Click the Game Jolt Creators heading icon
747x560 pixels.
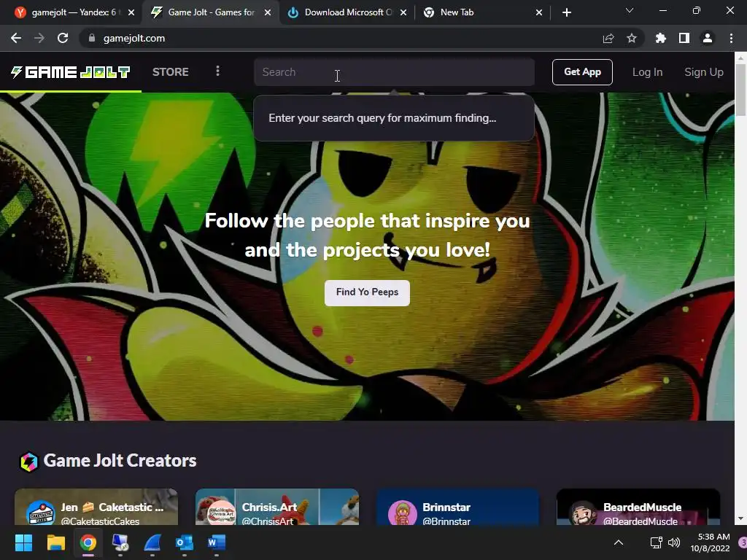pos(28,461)
